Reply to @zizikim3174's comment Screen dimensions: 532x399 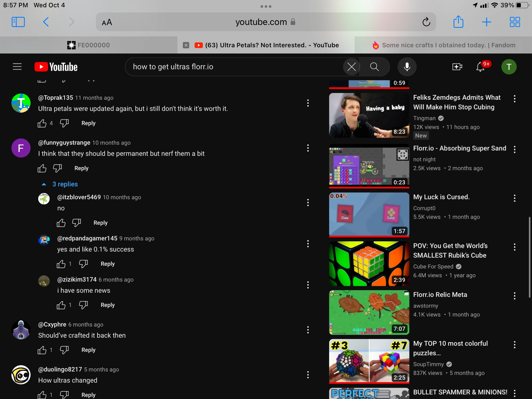(108, 305)
